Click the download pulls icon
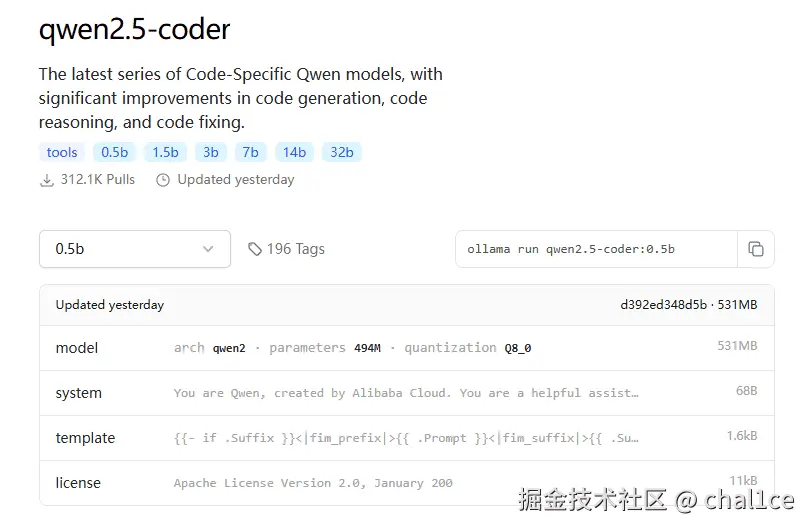Viewport: 812px width, 531px height. tap(46, 180)
